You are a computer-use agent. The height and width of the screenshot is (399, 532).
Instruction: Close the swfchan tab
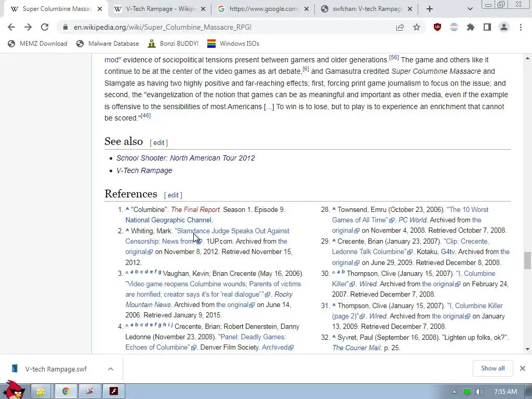410,9
